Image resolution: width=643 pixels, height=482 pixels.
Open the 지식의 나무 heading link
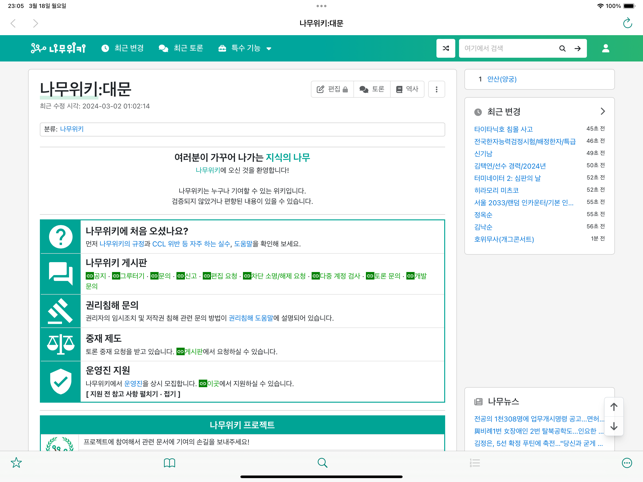287,158
